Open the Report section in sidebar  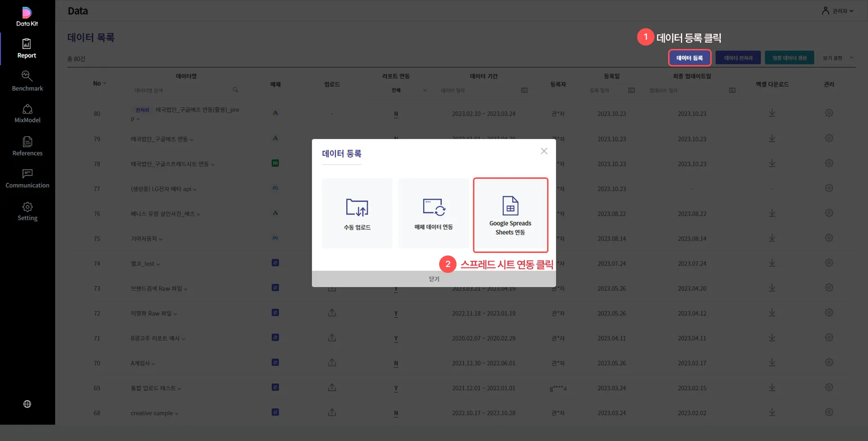point(27,48)
